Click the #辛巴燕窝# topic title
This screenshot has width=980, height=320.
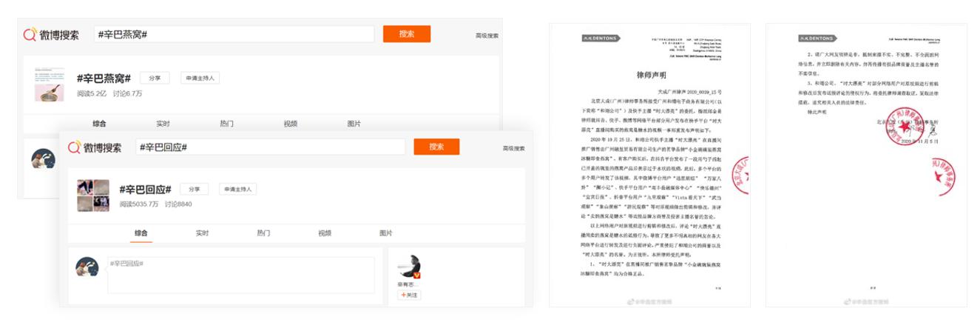[104, 79]
